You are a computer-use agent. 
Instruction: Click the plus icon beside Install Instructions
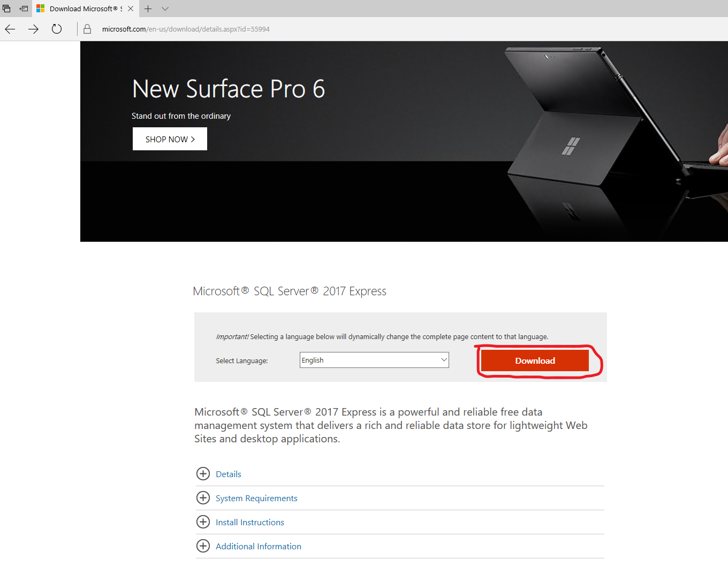click(x=203, y=522)
